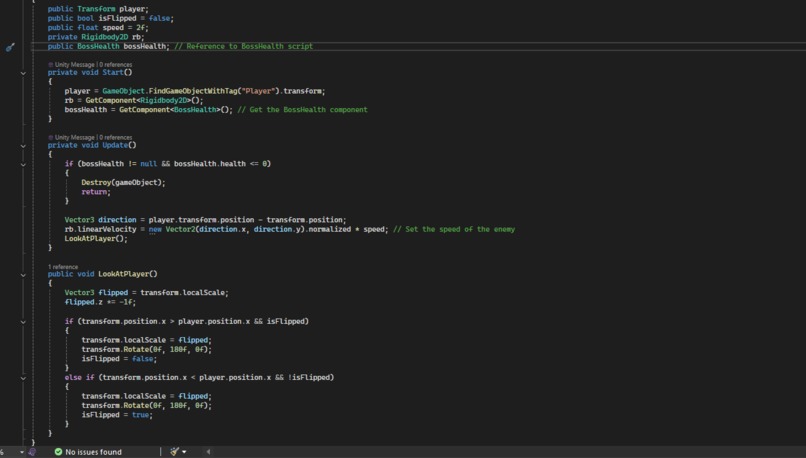Click the Vector3 direction variable declaration
Screen dimensions: 806x458
[101, 220]
